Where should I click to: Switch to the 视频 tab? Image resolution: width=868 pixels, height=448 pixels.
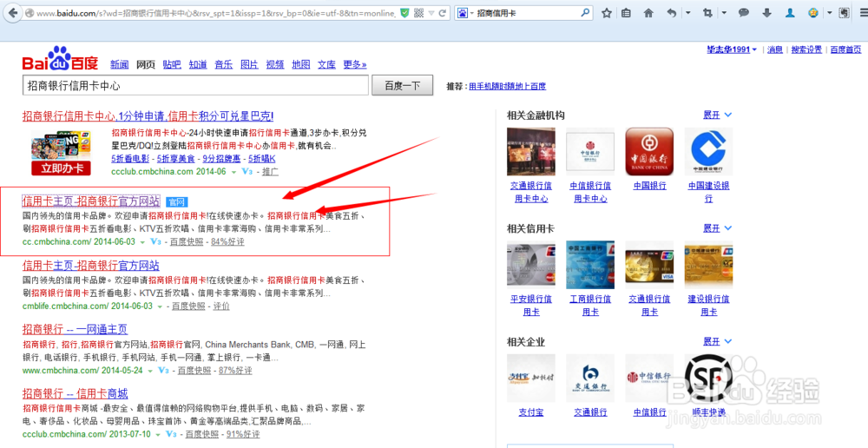(275, 64)
